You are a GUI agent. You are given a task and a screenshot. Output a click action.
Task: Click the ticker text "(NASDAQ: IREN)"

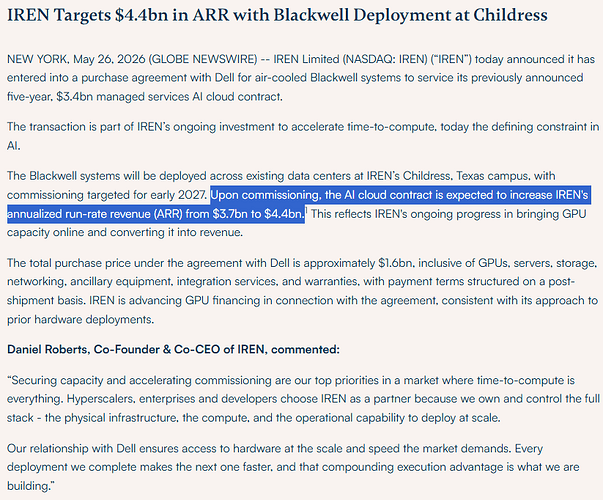coord(385,59)
